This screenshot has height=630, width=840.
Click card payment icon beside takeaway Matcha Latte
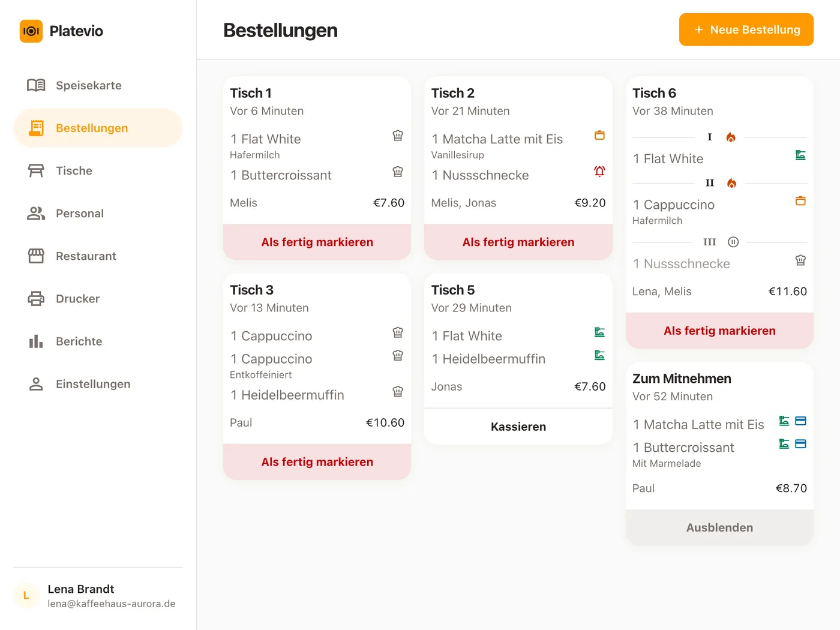tap(800, 421)
